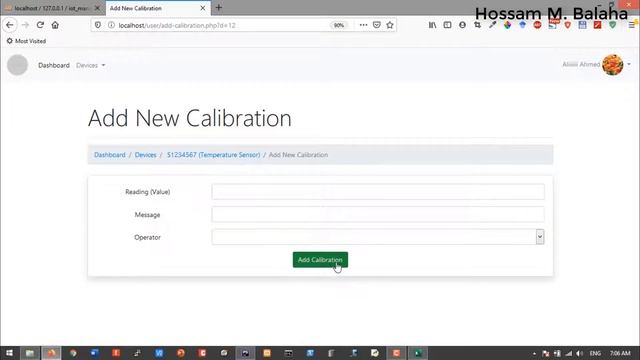Click the Operator field label
This screenshot has height=360, width=640.
[147, 237]
